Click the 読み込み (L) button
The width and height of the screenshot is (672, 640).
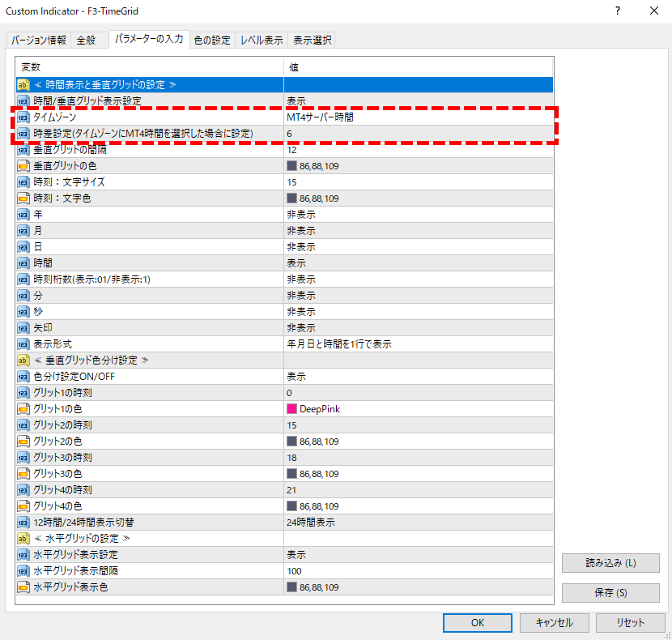click(x=610, y=563)
